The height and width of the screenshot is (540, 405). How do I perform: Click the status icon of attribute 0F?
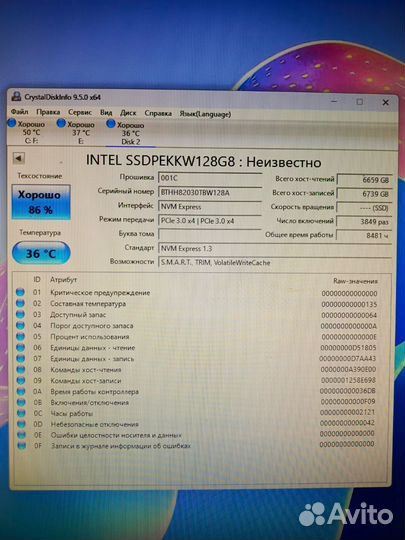pos(22,446)
